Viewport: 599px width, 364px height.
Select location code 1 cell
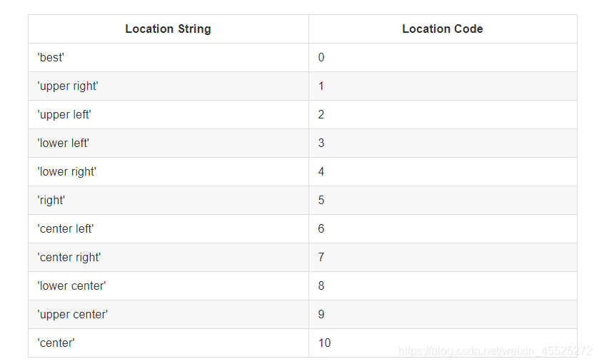pos(321,86)
